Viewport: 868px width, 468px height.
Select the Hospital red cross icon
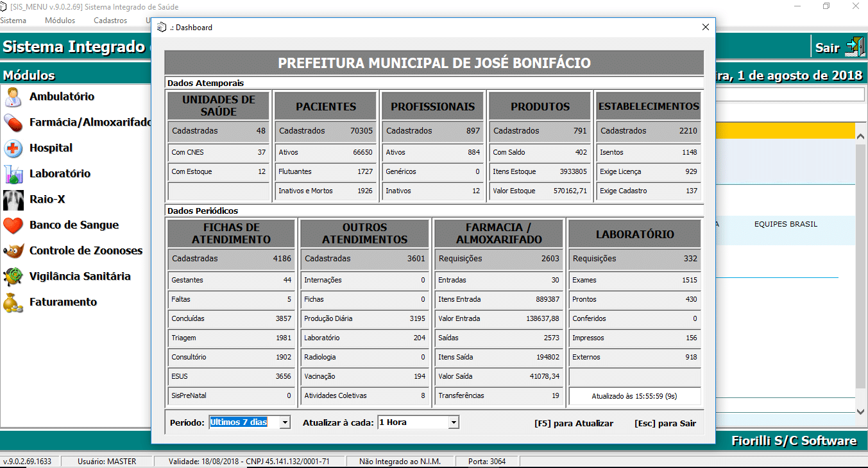coord(13,148)
